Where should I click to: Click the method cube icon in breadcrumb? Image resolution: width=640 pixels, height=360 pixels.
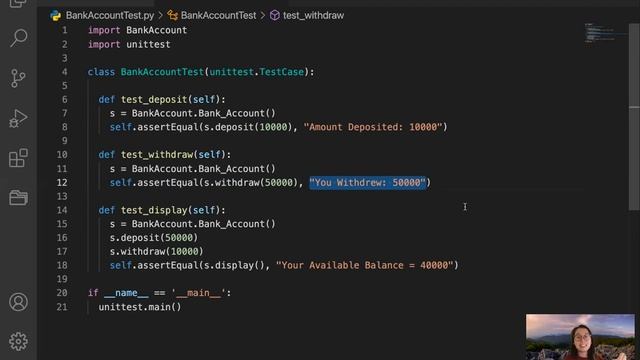click(x=275, y=16)
